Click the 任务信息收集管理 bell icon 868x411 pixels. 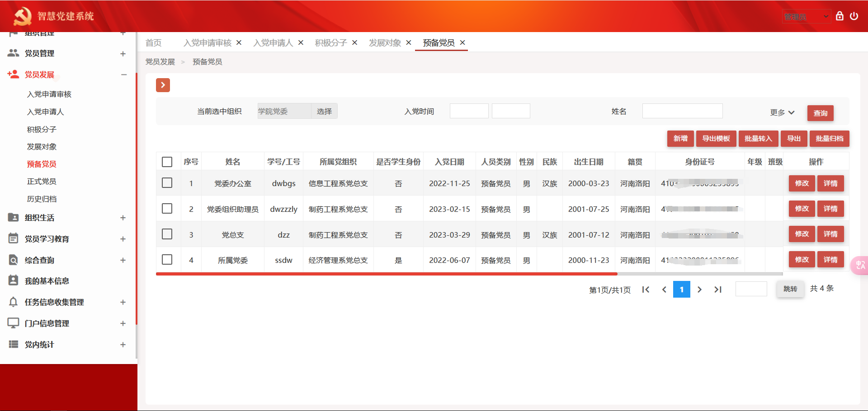point(13,302)
